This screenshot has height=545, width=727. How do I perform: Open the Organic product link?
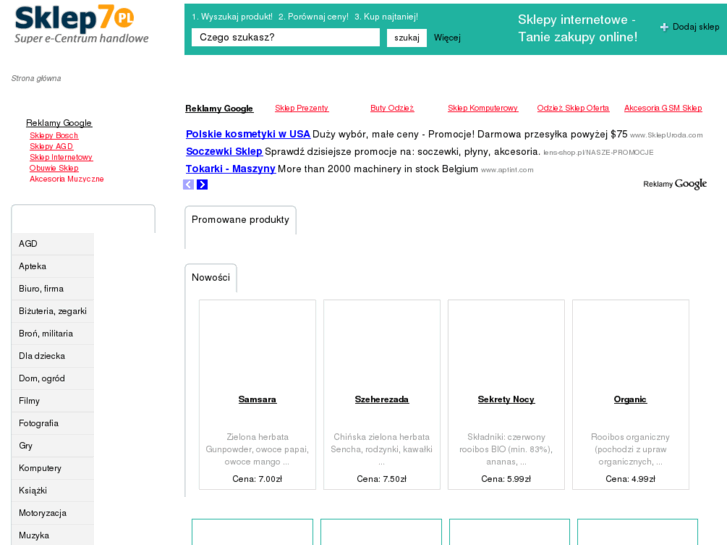coord(630,399)
